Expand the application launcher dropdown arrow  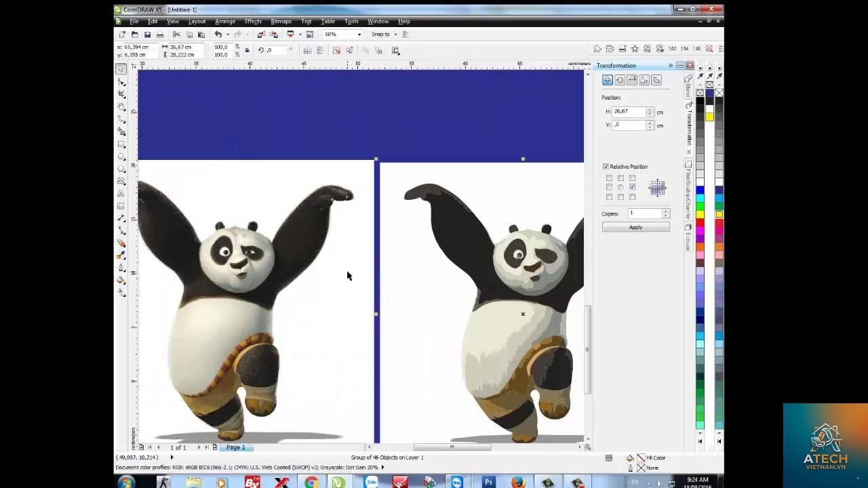point(299,34)
